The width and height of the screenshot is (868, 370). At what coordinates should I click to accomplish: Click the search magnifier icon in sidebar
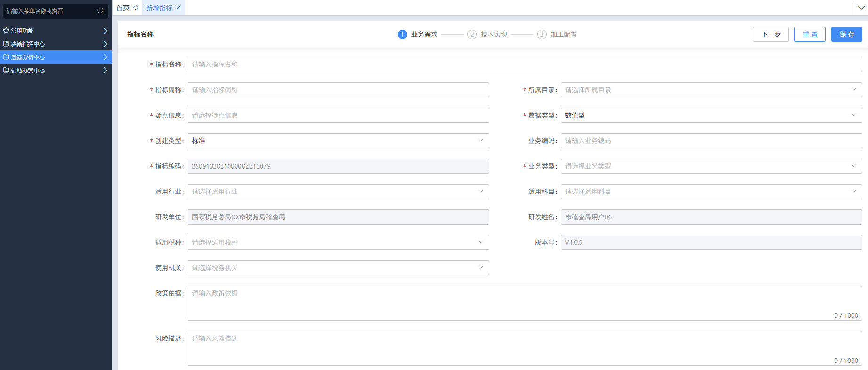coord(100,11)
